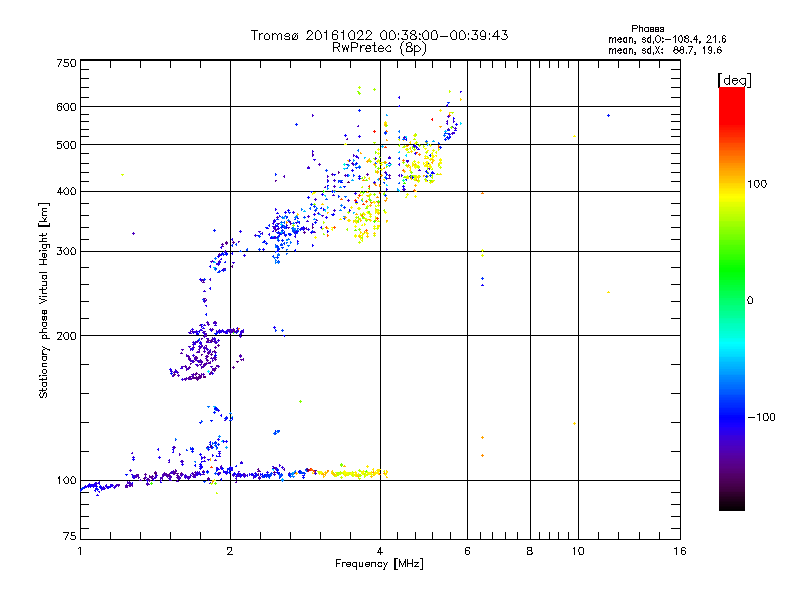Click the "Stationary phase Virtual Height [km]" axis label

(44, 300)
